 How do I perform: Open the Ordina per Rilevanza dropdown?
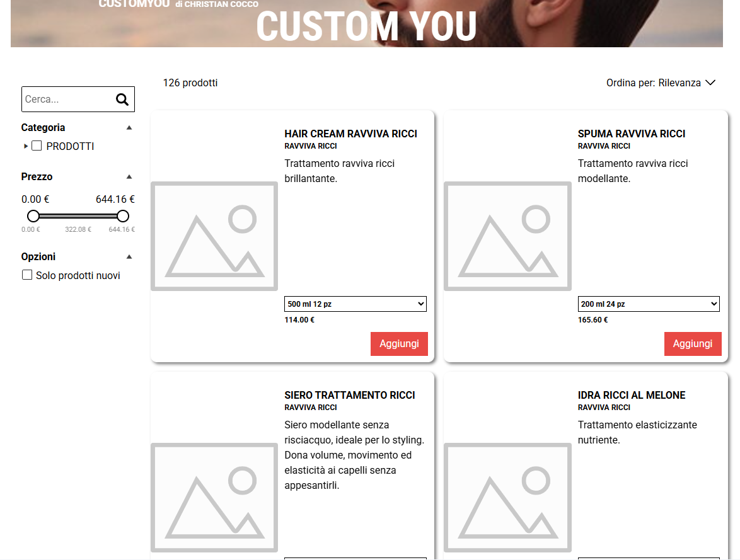click(661, 83)
